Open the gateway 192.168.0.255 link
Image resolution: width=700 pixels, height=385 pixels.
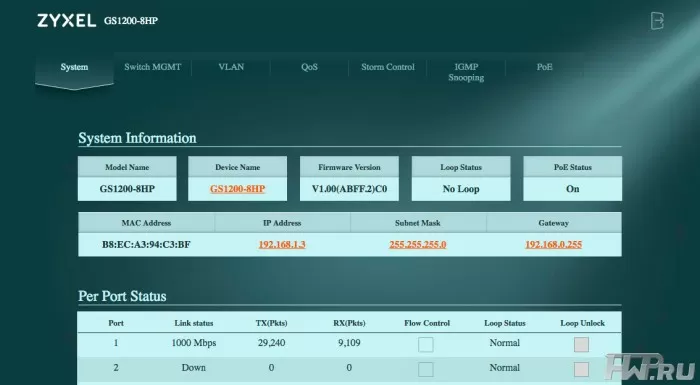pos(554,244)
